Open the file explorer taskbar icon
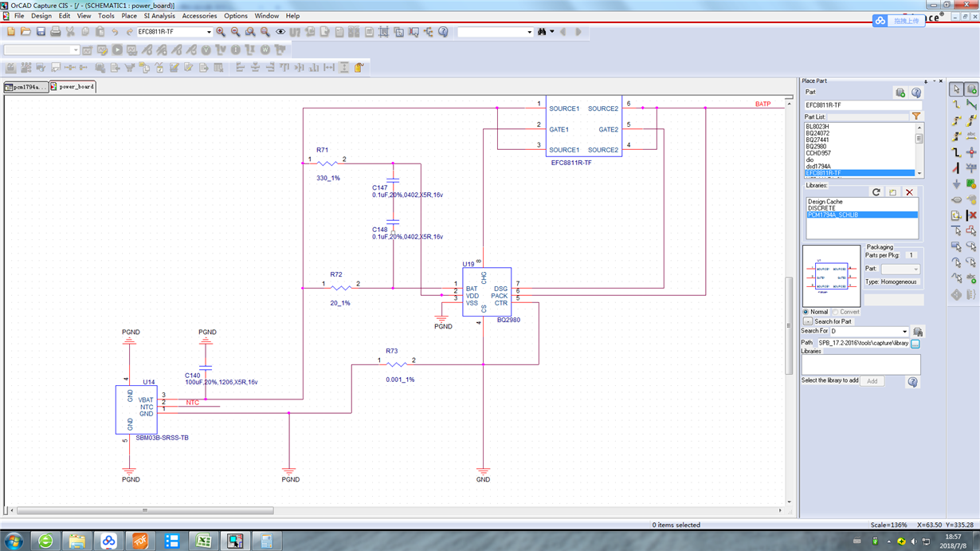The height and width of the screenshot is (551, 980). tap(76, 541)
